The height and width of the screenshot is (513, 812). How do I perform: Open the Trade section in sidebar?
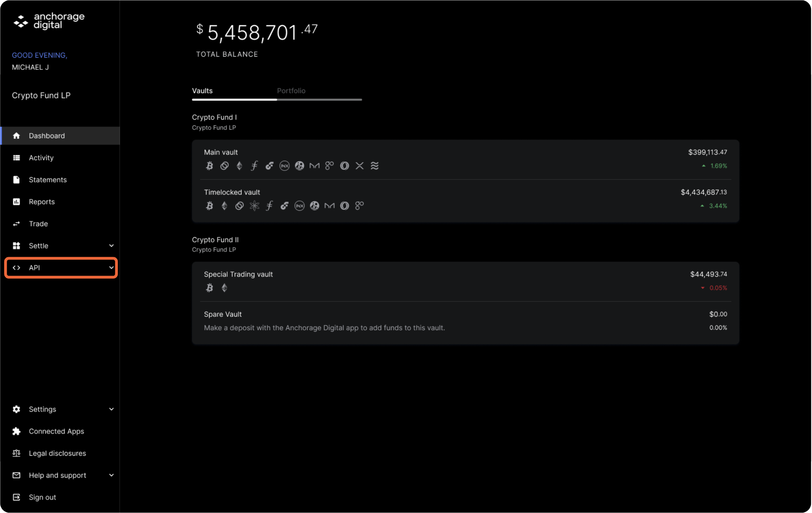38,223
